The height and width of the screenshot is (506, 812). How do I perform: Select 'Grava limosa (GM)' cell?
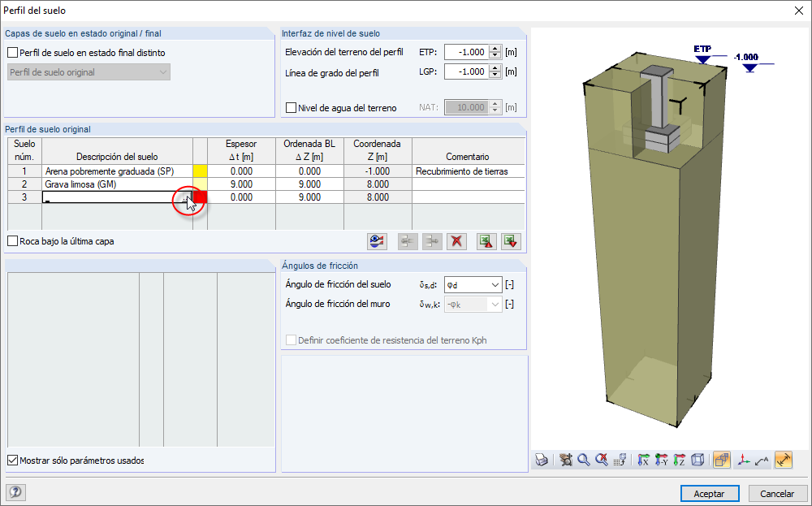[117, 184]
